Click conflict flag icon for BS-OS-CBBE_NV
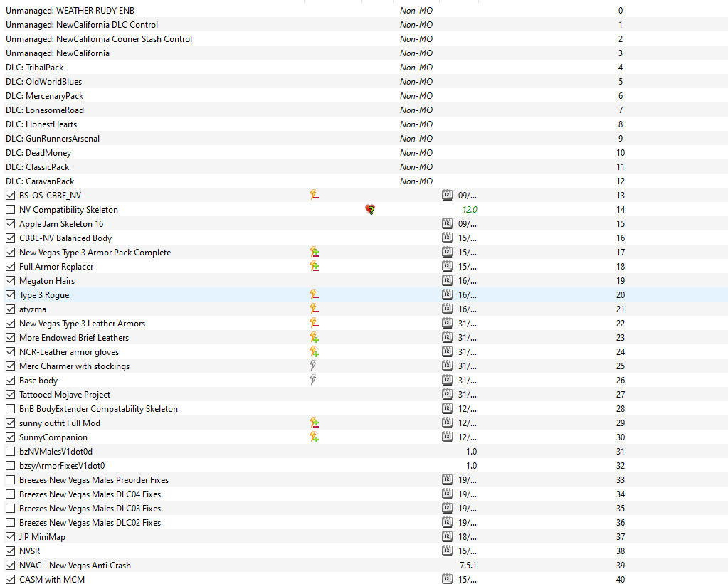Image resolution: width=728 pixels, height=584 pixels. point(314,195)
